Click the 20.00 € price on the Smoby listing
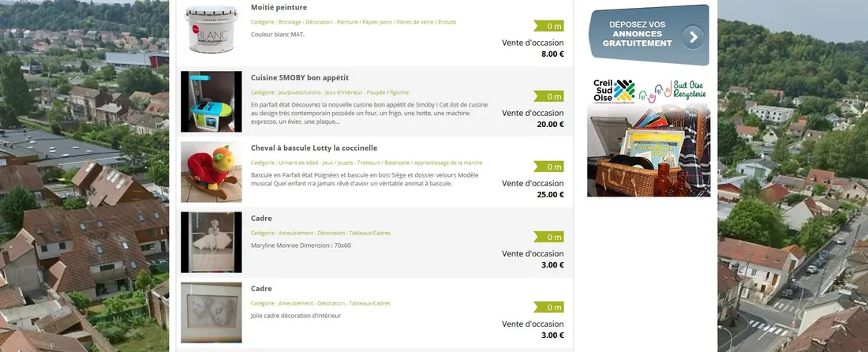Viewport: 868px width, 352px height. (552, 125)
